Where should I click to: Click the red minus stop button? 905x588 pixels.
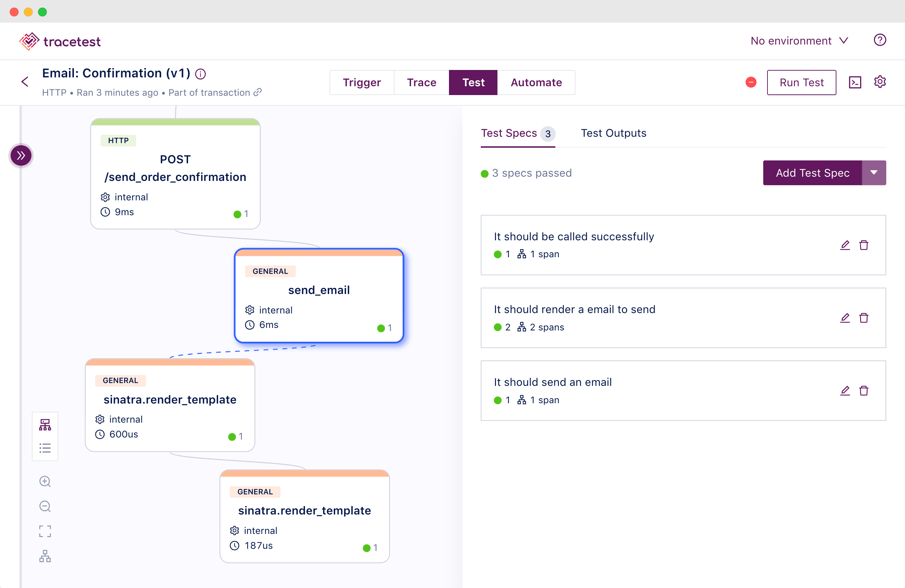click(751, 82)
